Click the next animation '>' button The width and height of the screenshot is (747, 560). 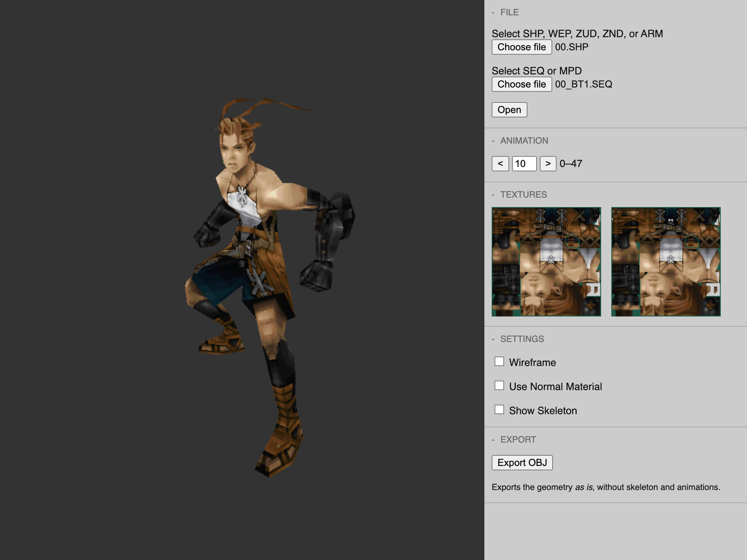tap(548, 164)
